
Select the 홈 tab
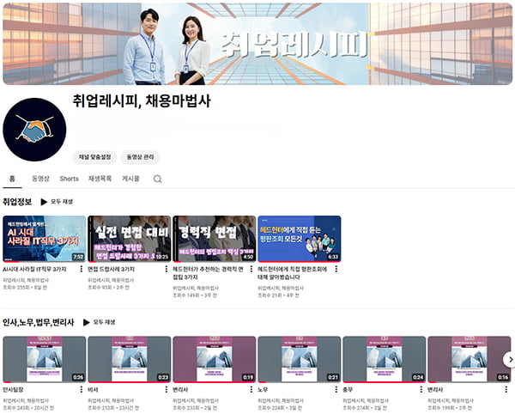tap(12, 179)
